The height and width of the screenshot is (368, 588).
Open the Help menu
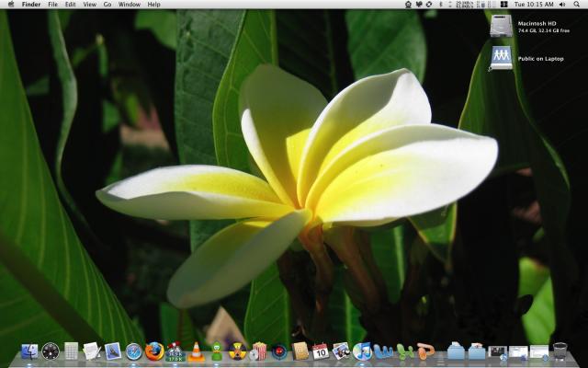pos(153,5)
